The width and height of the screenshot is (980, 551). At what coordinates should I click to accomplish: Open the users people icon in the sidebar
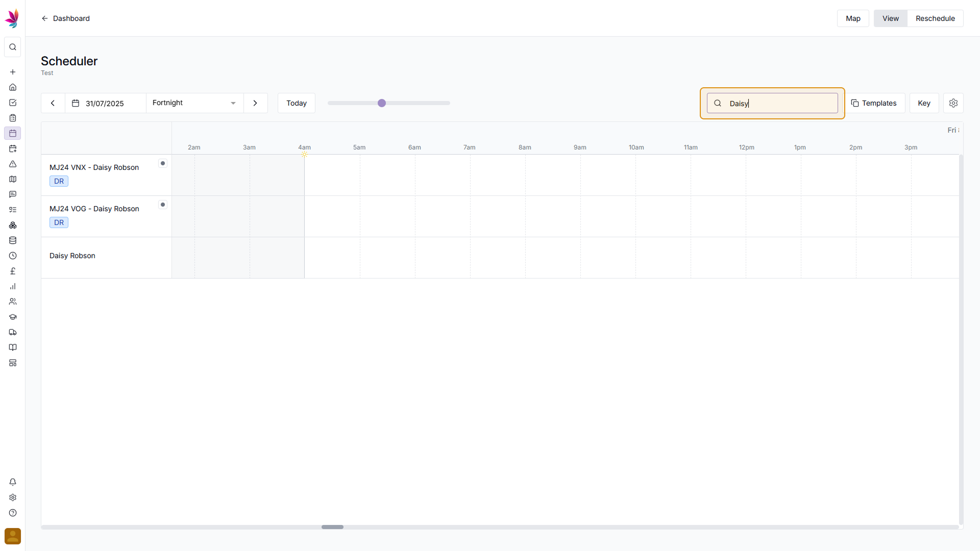[13, 302]
